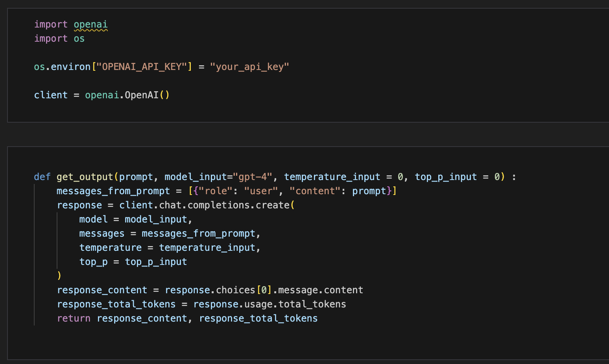Click 'environ' in the os.environ line
The height and width of the screenshot is (364, 609).
71,67
